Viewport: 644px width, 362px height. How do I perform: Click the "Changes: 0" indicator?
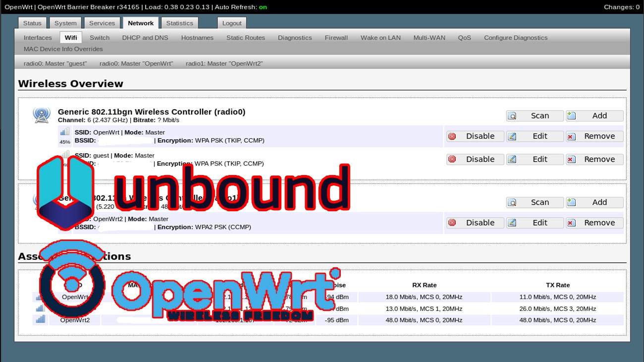click(622, 7)
